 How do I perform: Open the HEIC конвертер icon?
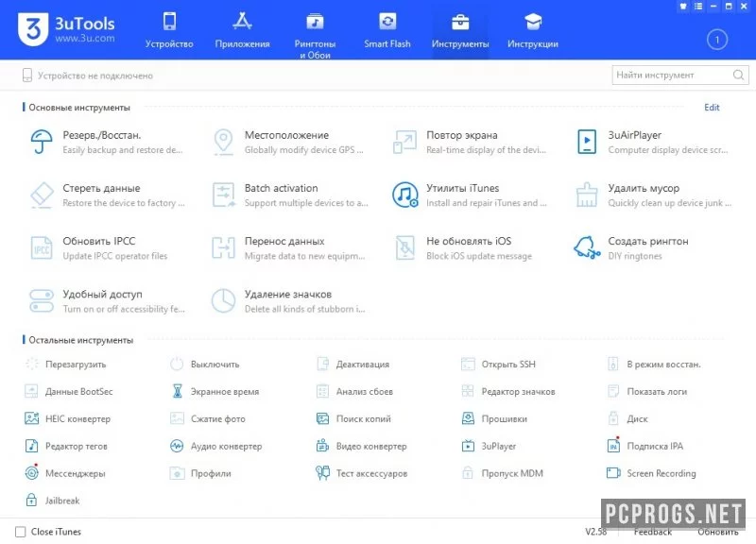point(32,418)
